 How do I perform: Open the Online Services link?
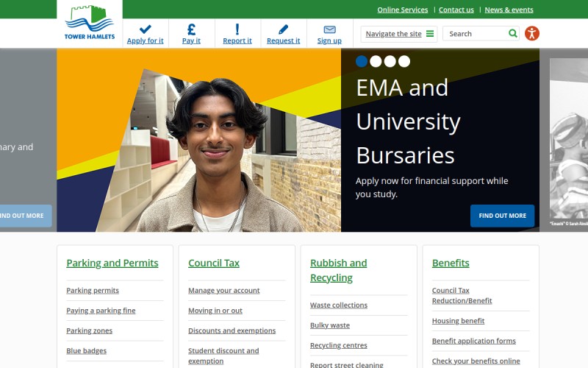[x=402, y=10]
